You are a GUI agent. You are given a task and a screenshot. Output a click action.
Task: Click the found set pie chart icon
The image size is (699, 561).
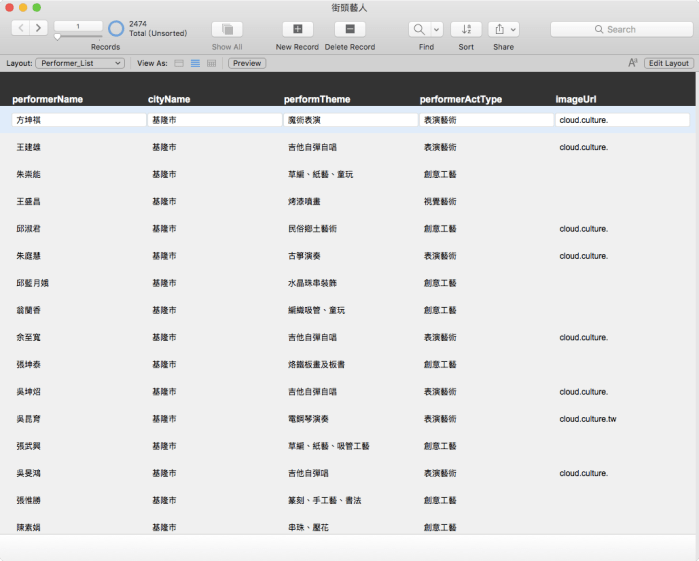click(116, 29)
